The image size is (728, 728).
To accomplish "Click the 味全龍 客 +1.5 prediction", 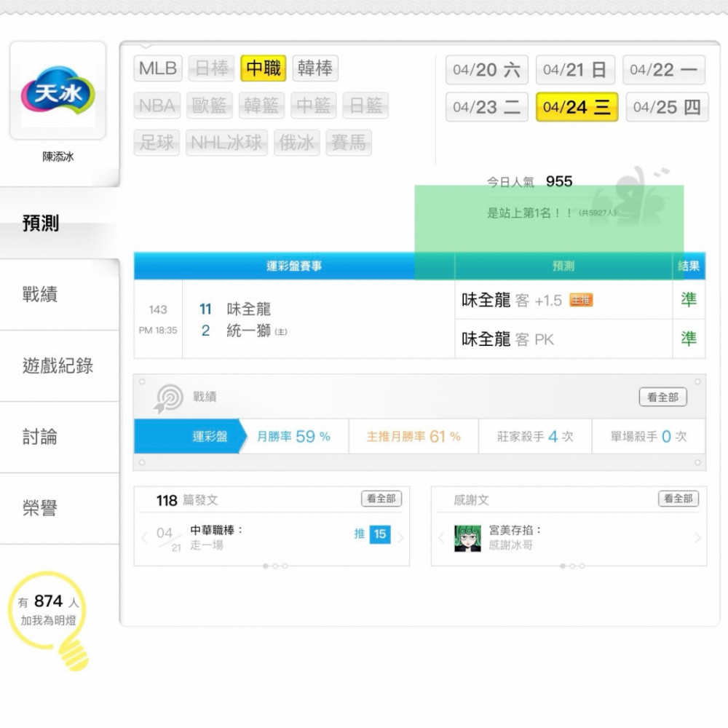I will click(x=563, y=300).
